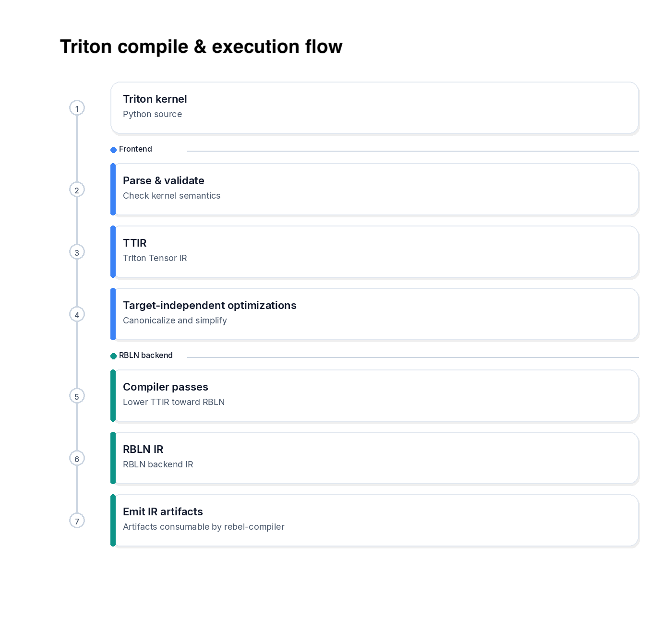
Task: Select Target-independent optimizations card
Action: pyautogui.click(x=374, y=314)
